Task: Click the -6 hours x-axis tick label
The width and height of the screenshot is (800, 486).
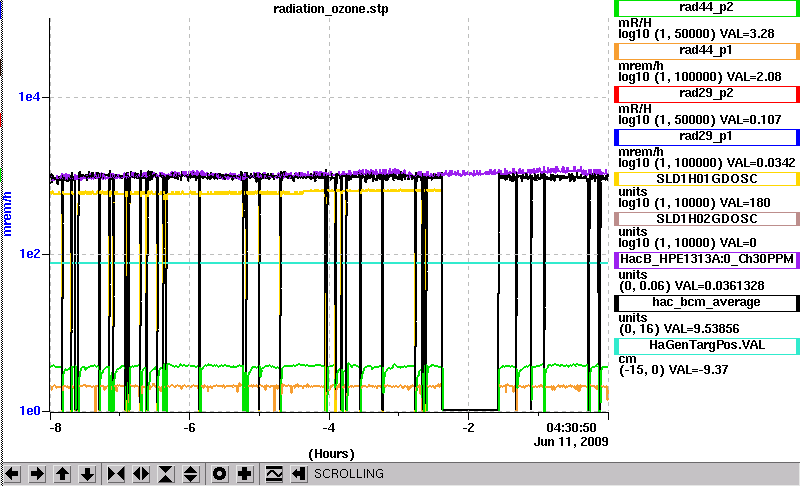Action: tap(189, 427)
